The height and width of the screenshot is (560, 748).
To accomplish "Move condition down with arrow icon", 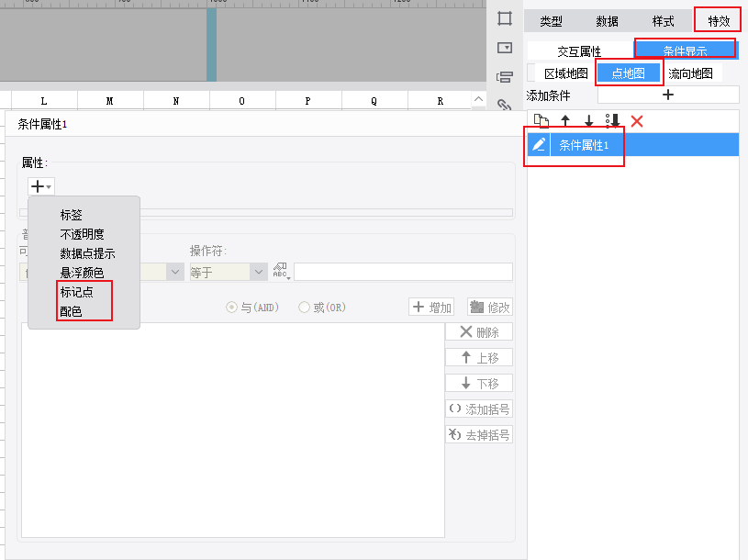I will (589, 120).
